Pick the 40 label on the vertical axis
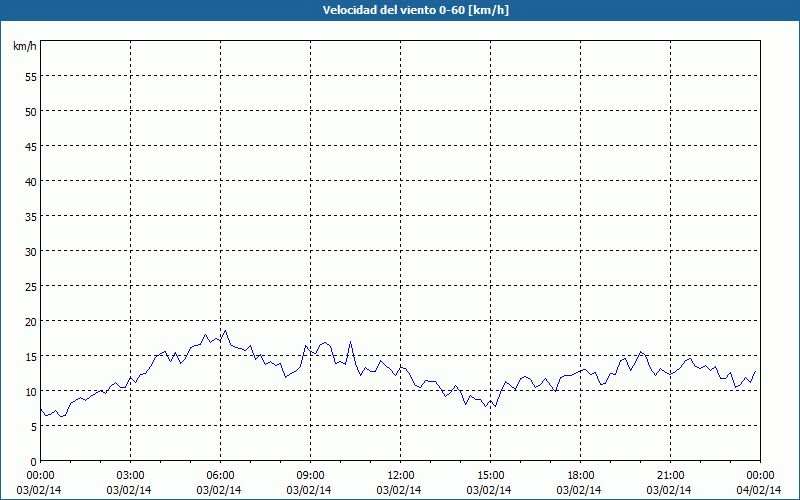The image size is (800, 500). point(30,181)
